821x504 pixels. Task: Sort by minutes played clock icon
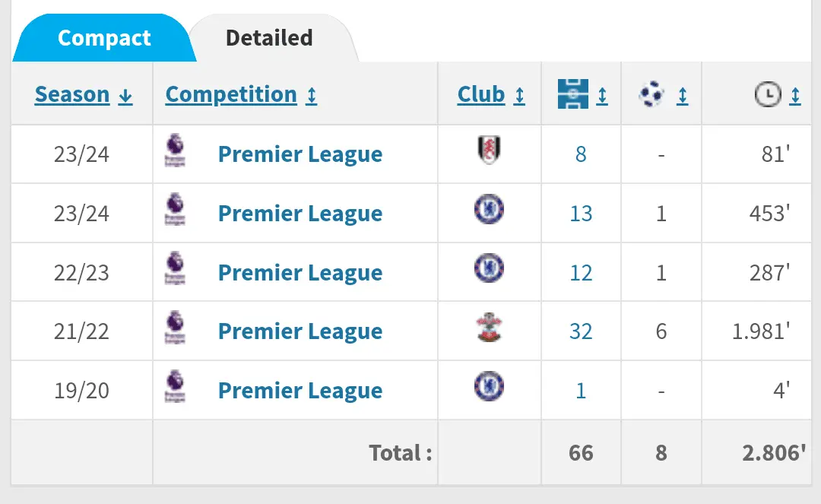pos(777,95)
